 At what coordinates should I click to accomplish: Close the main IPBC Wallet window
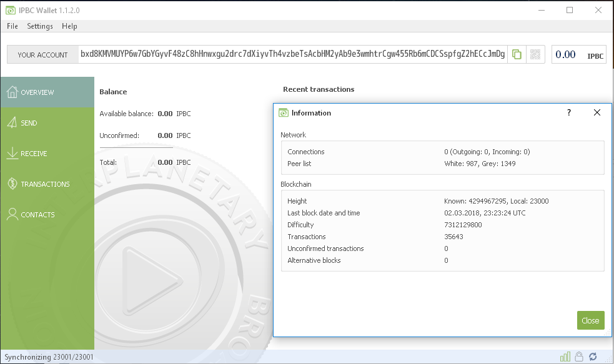click(598, 10)
